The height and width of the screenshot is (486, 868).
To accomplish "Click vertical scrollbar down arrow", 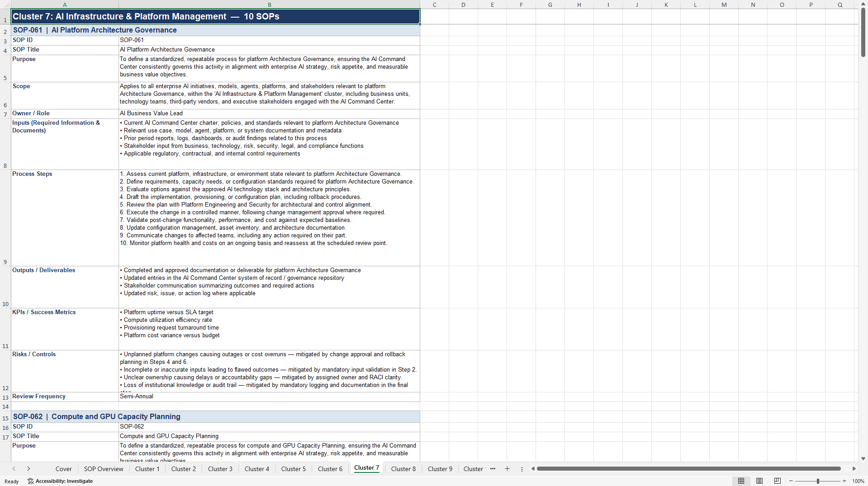I will [863, 458].
